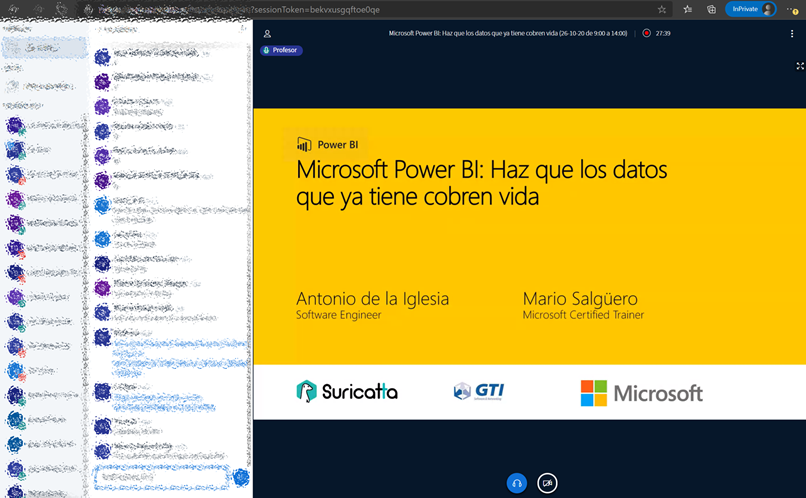Go back using browser back arrow
Image resolution: width=806 pixels, height=498 pixels.
tap(12, 9)
